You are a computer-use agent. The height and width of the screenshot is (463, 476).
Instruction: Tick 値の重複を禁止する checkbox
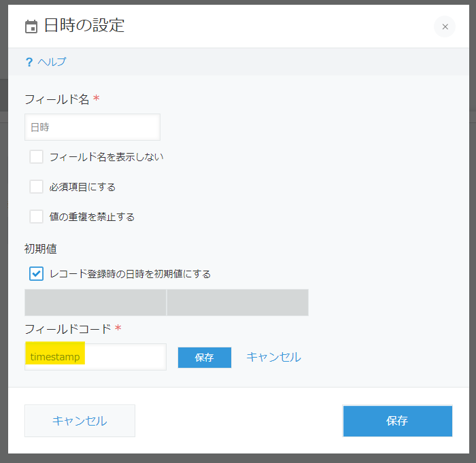click(x=36, y=217)
